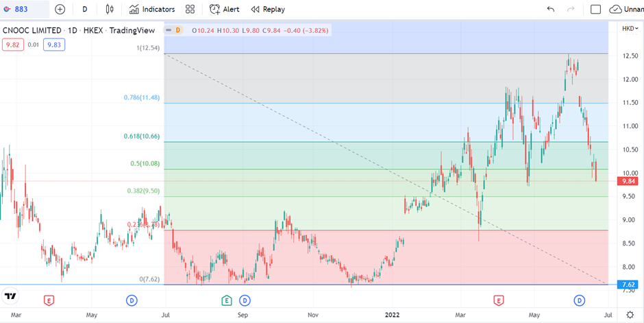Click the green E earnings marker near August
The height and width of the screenshot is (323, 644).
coord(226,301)
